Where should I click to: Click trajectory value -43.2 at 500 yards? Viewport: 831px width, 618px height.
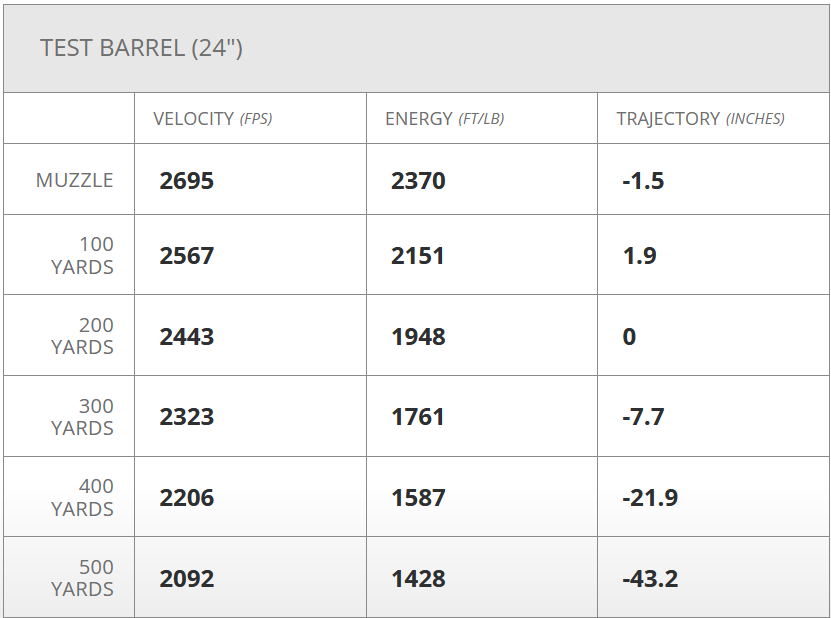(x=650, y=579)
